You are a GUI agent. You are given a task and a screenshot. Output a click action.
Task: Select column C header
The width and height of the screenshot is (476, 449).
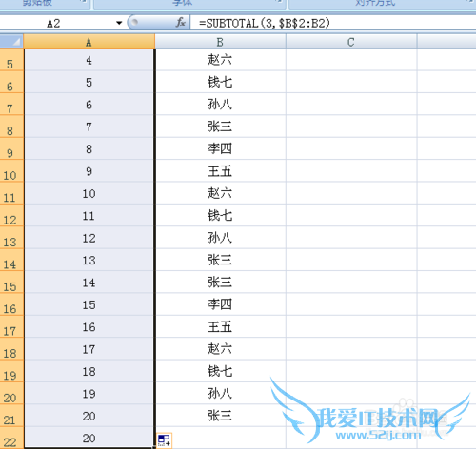[x=351, y=42]
